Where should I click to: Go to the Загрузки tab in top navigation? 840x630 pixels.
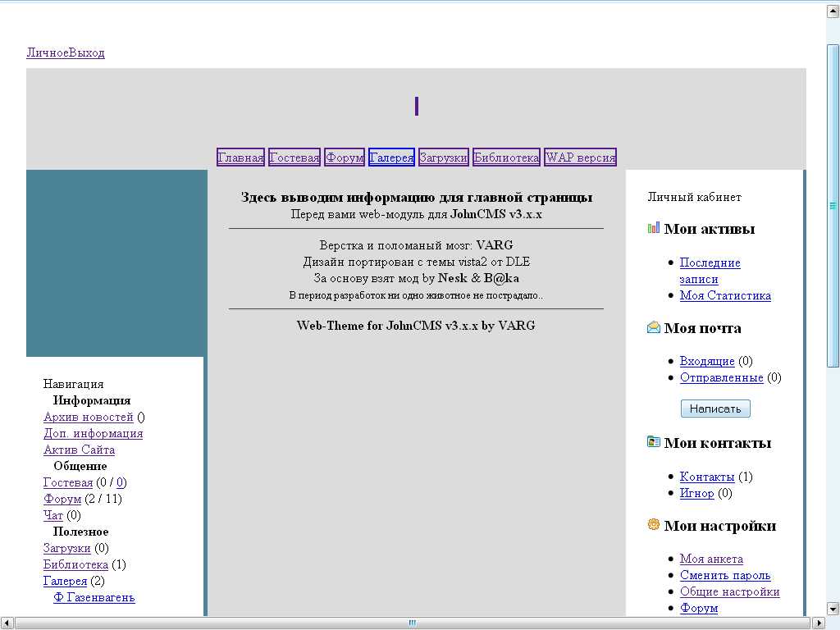tap(444, 157)
